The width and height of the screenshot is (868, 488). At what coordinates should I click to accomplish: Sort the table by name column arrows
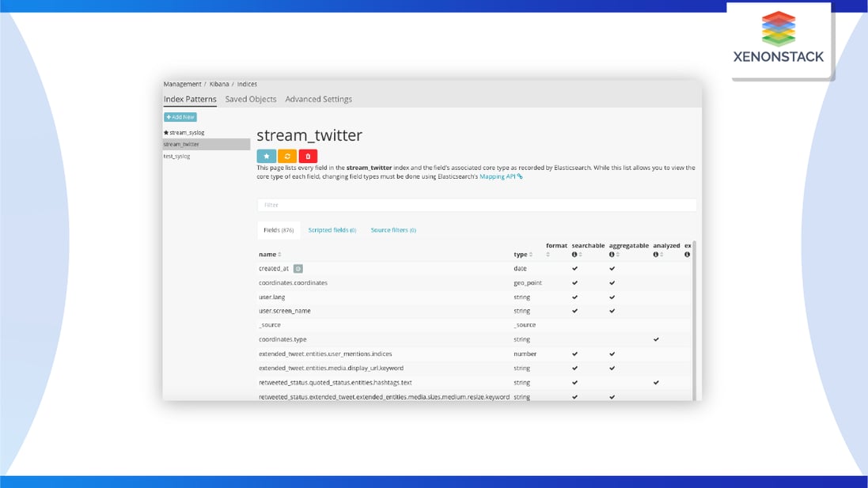[x=279, y=255]
